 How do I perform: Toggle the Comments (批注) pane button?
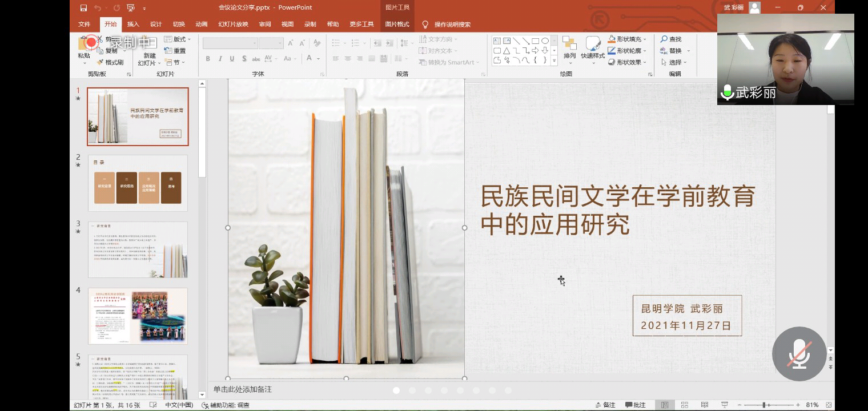(636, 405)
